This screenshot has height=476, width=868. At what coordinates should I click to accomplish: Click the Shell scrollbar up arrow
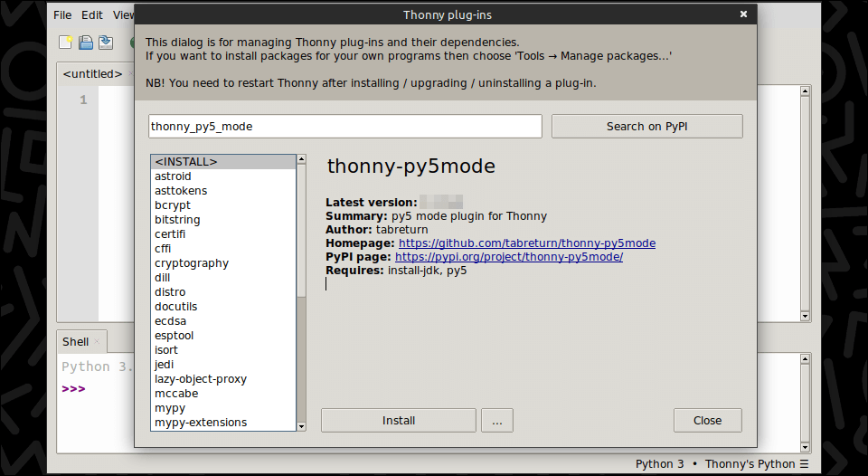click(x=805, y=359)
